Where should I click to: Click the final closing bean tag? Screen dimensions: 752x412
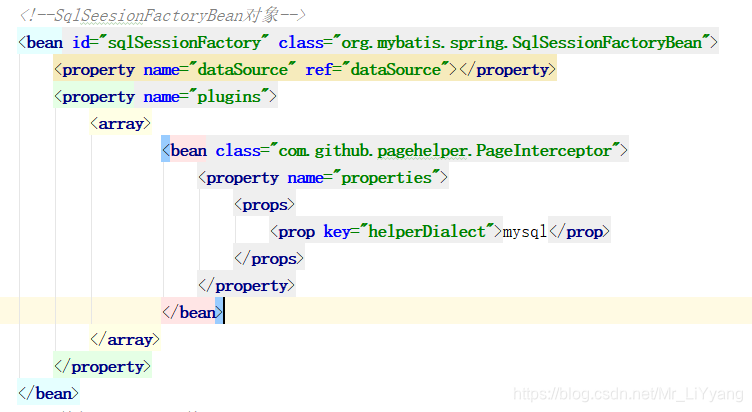[x=48, y=394]
